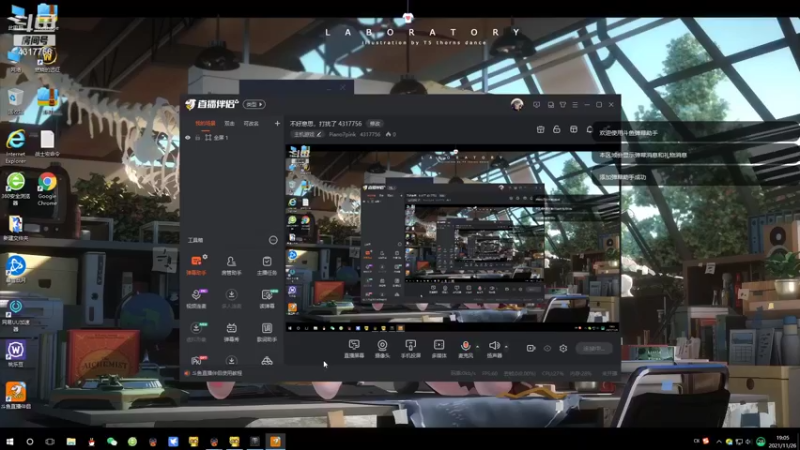Click the popularity flame counter

[391, 134]
